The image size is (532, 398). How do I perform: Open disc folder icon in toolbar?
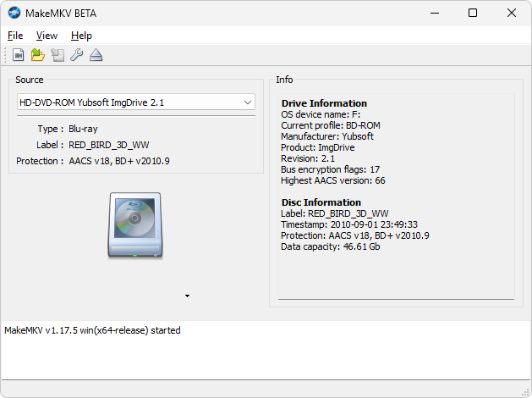38,55
